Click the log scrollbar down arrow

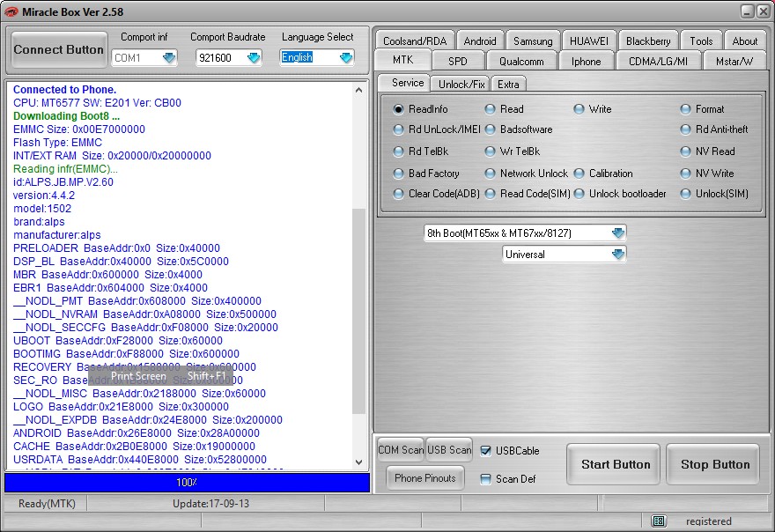click(x=358, y=462)
